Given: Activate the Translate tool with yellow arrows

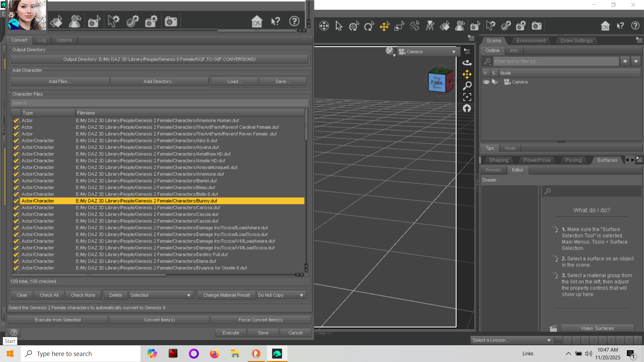Looking at the screenshot, I should [384, 26].
